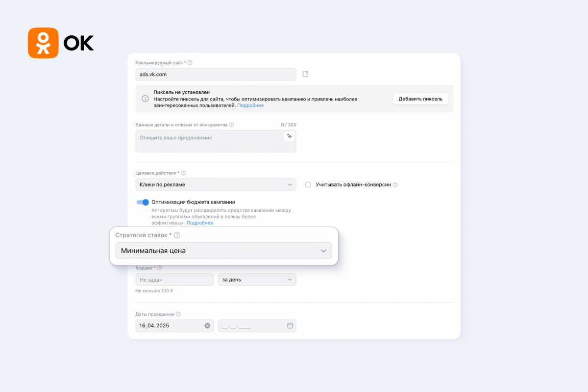Toggle Оптимизация бюджета кампании switch
The height and width of the screenshot is (392, 588).
click(143, 202)
